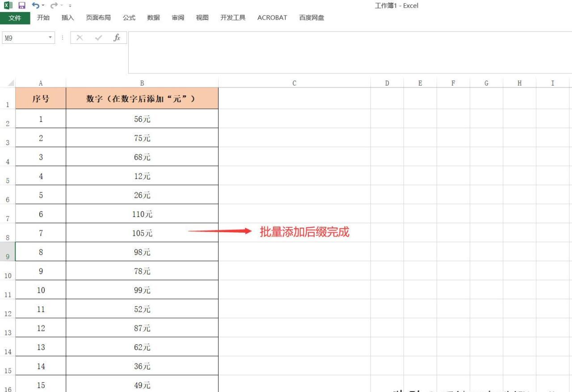Image resolution: width=572 pixels, height=392 pixels.
Task: Switch to the 数据 ribbon tab
Action: [x=153, y=18]
